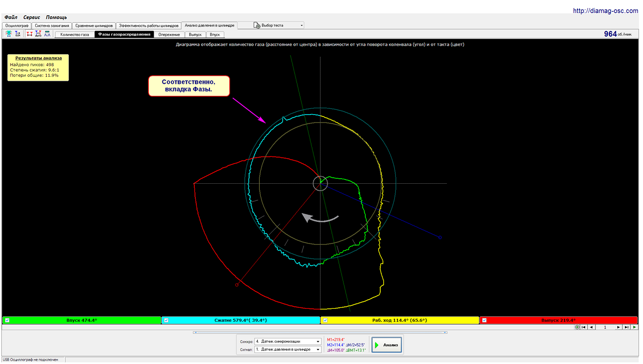Select the Фазы газораспределения sub-tab
This screenshot has height=364, width=643.
pyautogui.click(x=124, y=34)
